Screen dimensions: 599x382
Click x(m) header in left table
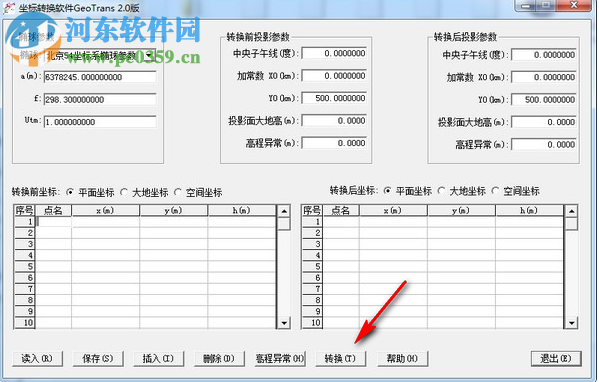pos(105,210)
